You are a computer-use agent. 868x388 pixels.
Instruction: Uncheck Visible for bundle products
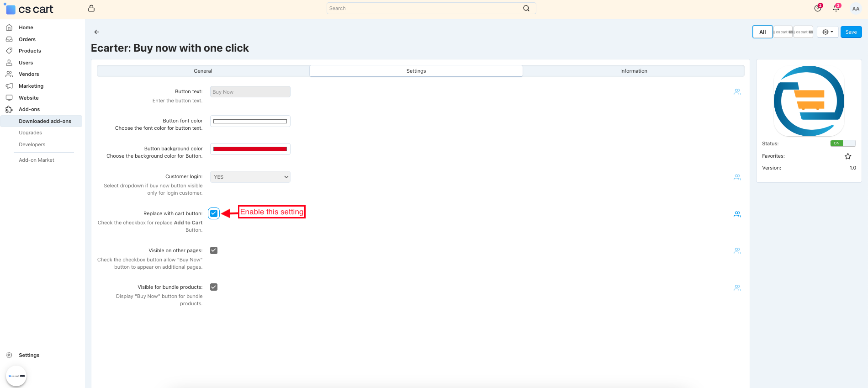coord(214,287)
